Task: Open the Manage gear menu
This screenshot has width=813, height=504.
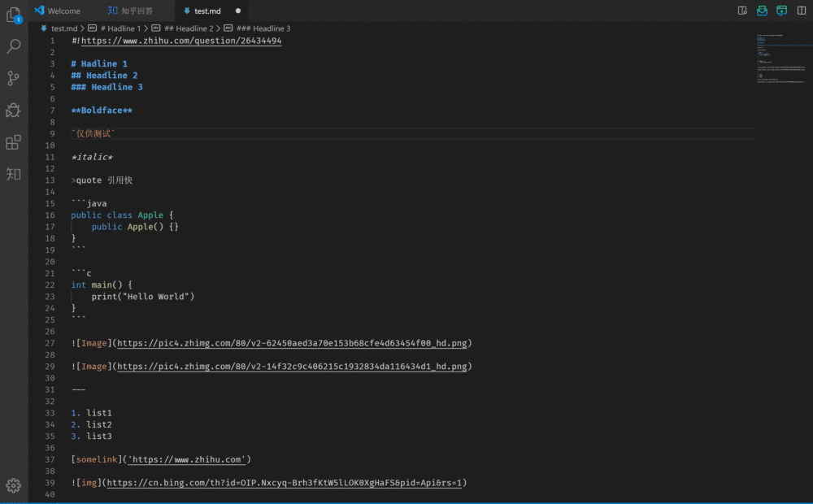Action: click(13, 485)
